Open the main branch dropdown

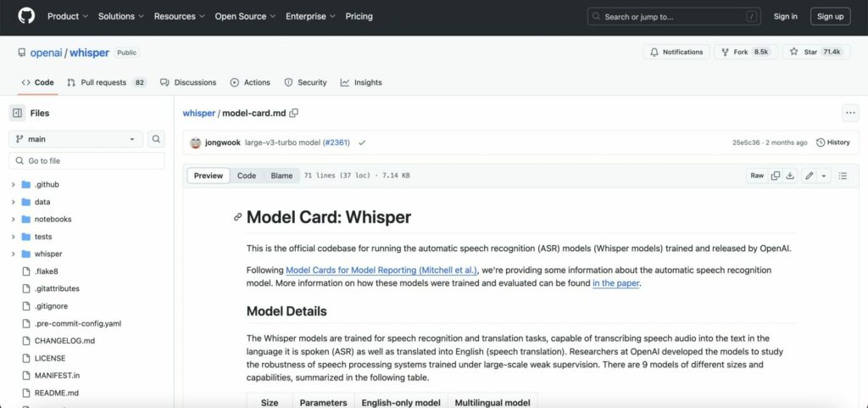76,139
